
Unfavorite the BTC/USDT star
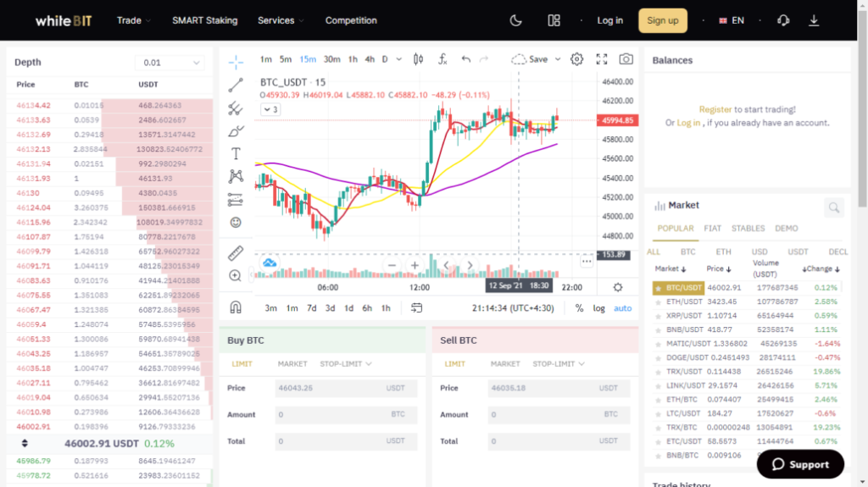(x=658, y=288)
